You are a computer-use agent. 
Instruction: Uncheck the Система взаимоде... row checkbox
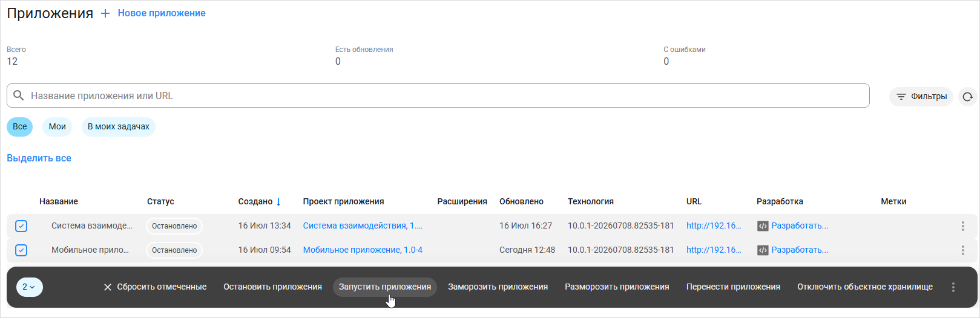pos(21,226)
